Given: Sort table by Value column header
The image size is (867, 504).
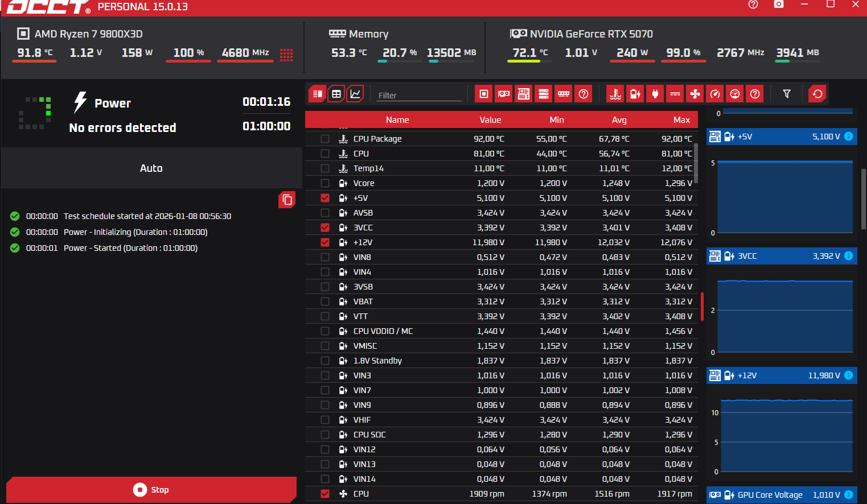Looking at the screenshot, I should coord(490,120).
